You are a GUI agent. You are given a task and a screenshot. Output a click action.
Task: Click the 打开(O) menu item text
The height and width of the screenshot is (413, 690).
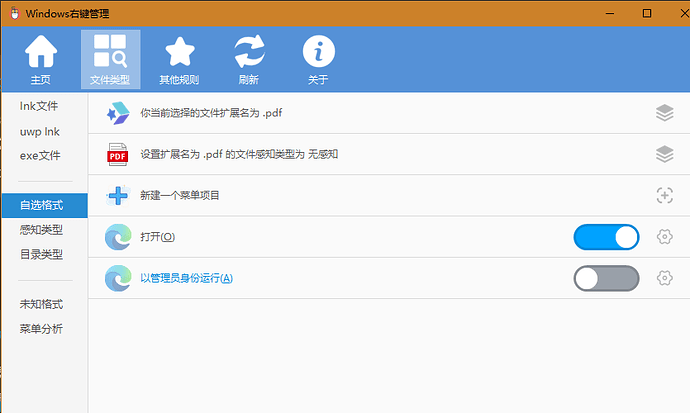(158, 237)
